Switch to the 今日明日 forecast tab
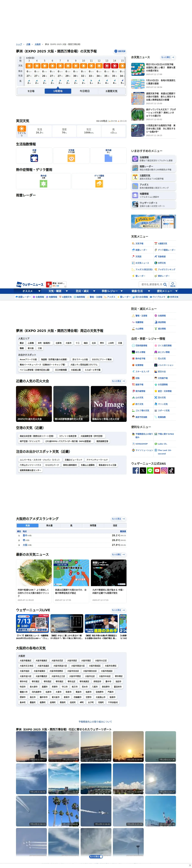This screenshot has height=868, width=192. click(84, 91)
